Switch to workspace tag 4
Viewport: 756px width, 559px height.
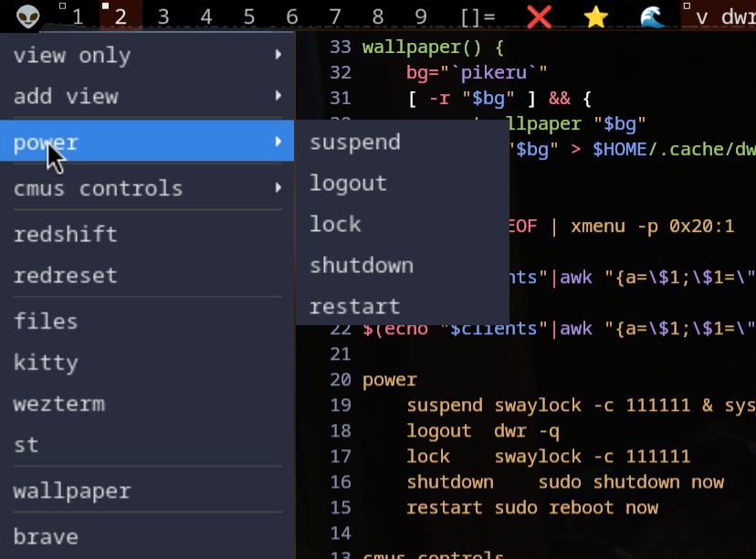pyautogui.click(x=206, y=16)
